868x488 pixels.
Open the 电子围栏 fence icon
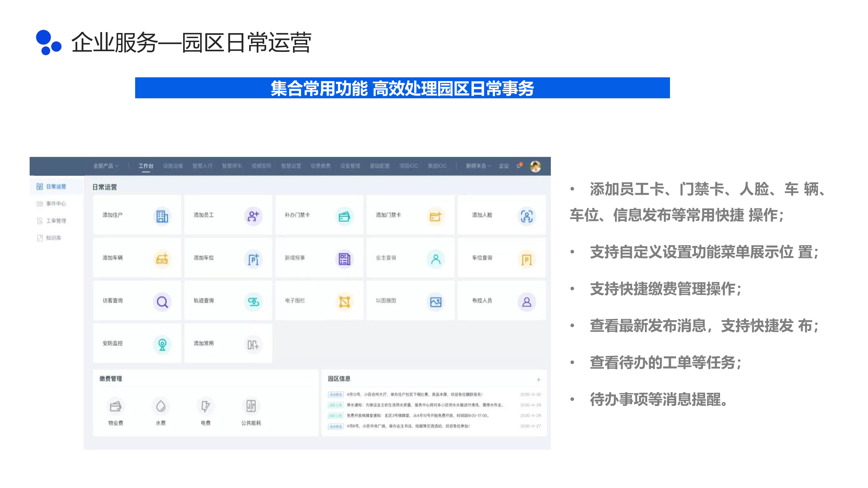click(344, 302)
